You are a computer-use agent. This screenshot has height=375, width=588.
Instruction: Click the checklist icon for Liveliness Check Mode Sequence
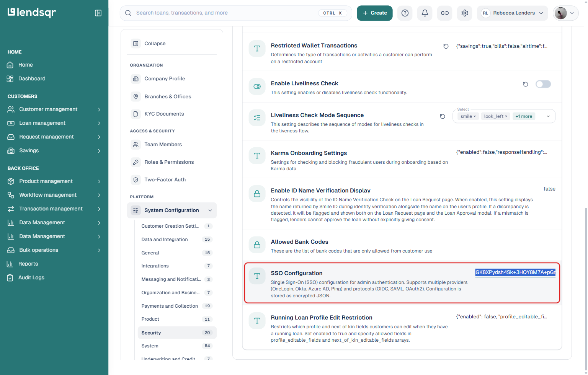point(257,118)
